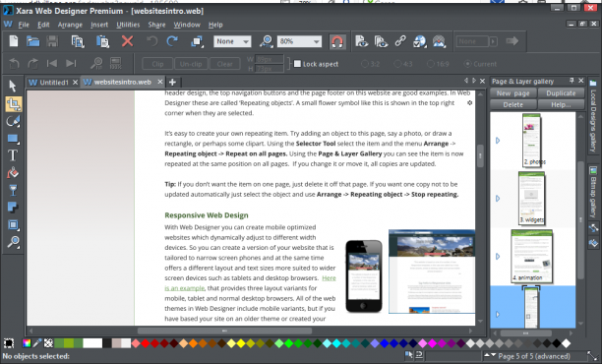Image resolution: width=602 pixels, height=364 pixels.
Task: Expand layers for page 2. photos
Action: 498,141
